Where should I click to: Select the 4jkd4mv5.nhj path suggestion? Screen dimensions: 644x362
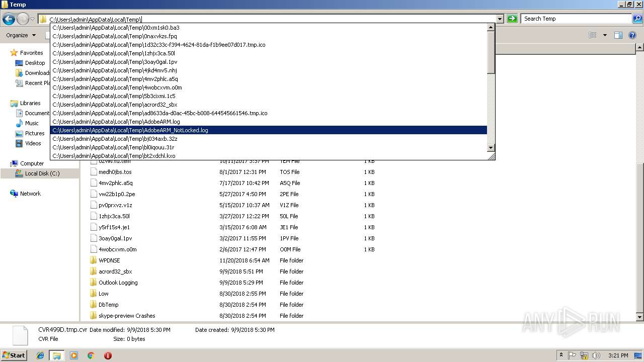click(269, 70)
